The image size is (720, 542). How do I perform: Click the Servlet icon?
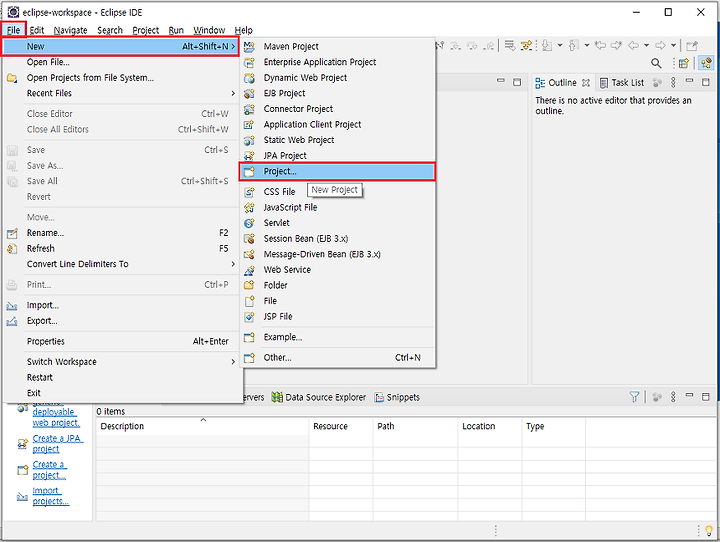pos(249,223)
